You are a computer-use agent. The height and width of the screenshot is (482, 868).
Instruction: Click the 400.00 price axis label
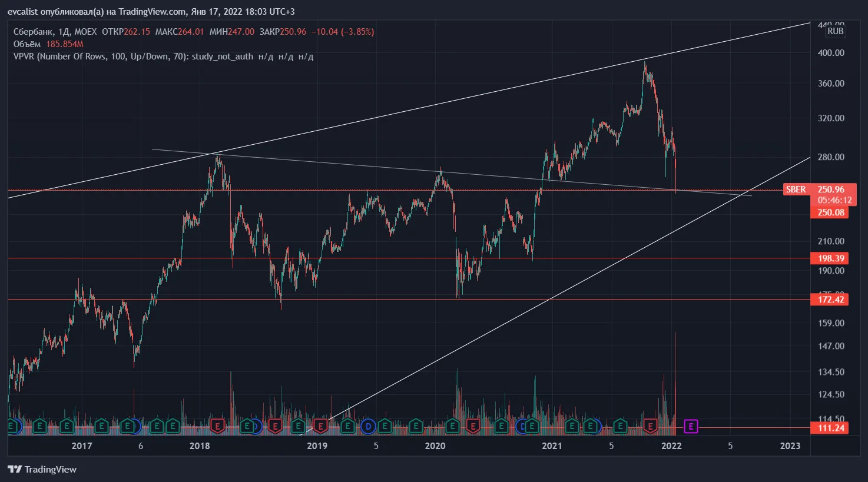click(831, 53)
